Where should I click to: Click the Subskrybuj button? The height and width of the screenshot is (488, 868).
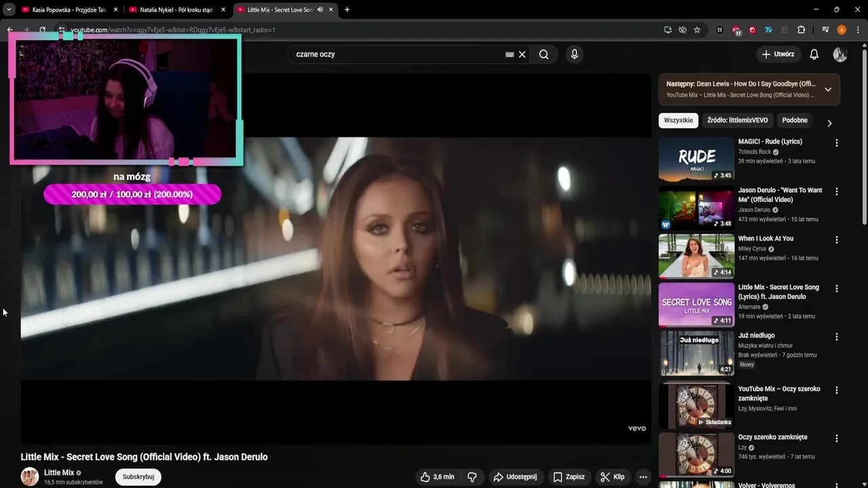click(138, 476)
